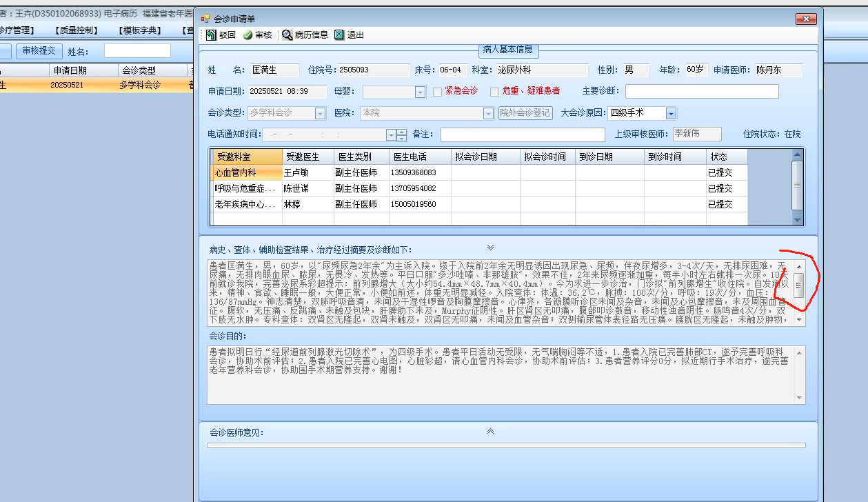Tick the 危重、疑难患者 checkbox
Image resolution: width=868 pixels, height=502 pixels.
[494, 91]
